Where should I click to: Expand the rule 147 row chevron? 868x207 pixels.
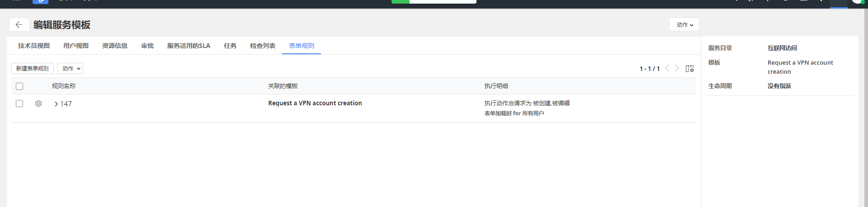56,104
